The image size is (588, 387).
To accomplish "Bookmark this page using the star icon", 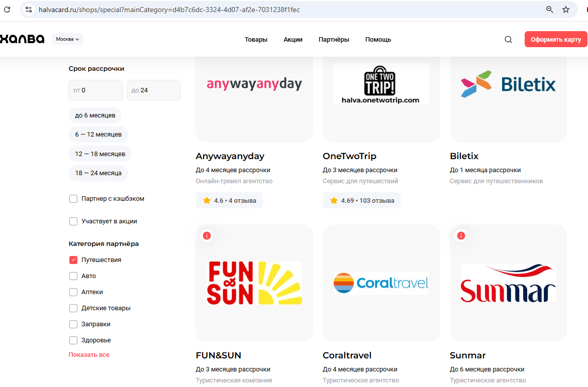I will (x=566, y=10).
